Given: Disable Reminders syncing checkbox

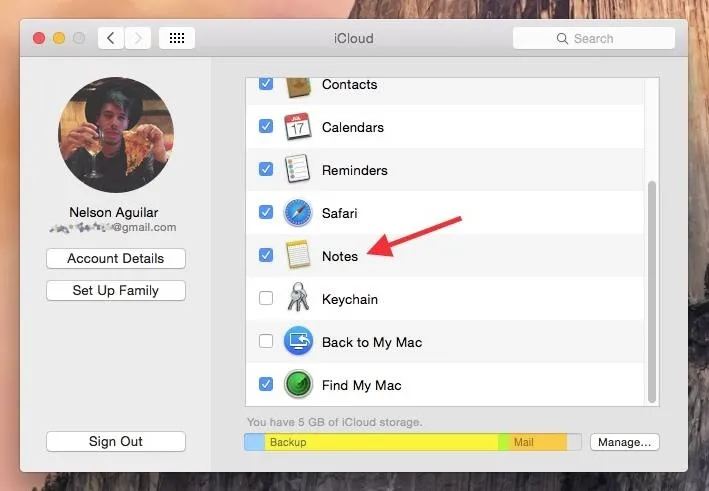Looking at the screenshot, I should click(x=266, y=169).
